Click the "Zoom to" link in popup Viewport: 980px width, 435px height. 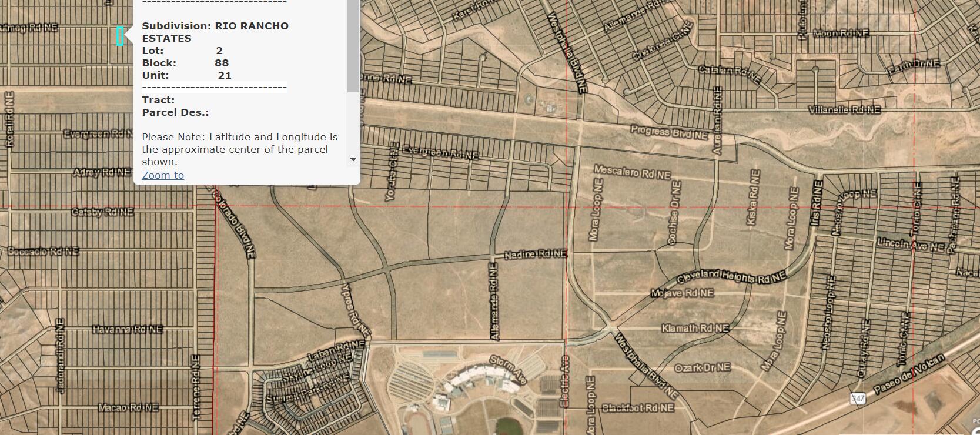[x=163, y=175]
